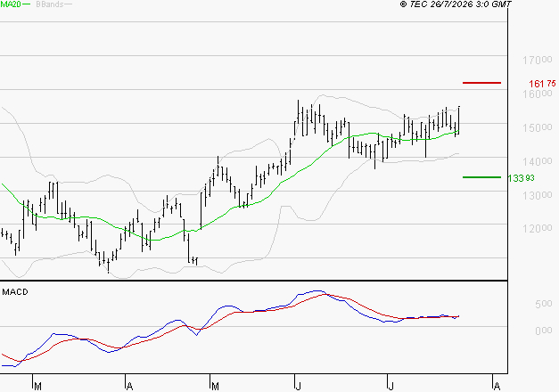Click the BBands legend label
The height and width of the screenshot is (392, 559).
click(50, 4)
